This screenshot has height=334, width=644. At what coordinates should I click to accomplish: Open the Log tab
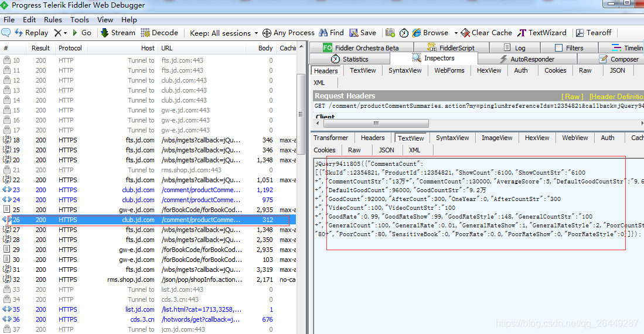click(514, 47)
